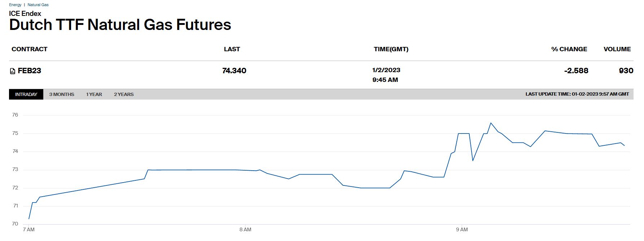Click the -2.588 percent change value
Image resolution: width=644 pixels, height=241 pixels.
coord(576,71)
